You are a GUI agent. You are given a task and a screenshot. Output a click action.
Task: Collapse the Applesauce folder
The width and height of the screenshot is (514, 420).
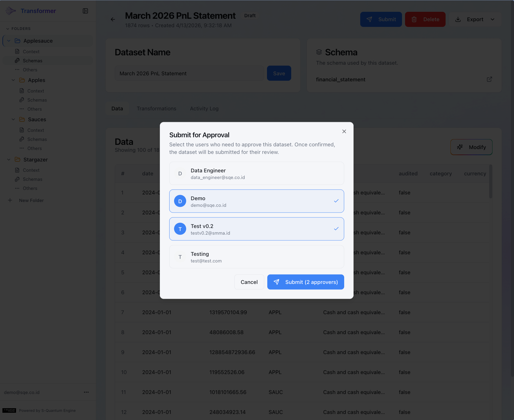(9, 41)
